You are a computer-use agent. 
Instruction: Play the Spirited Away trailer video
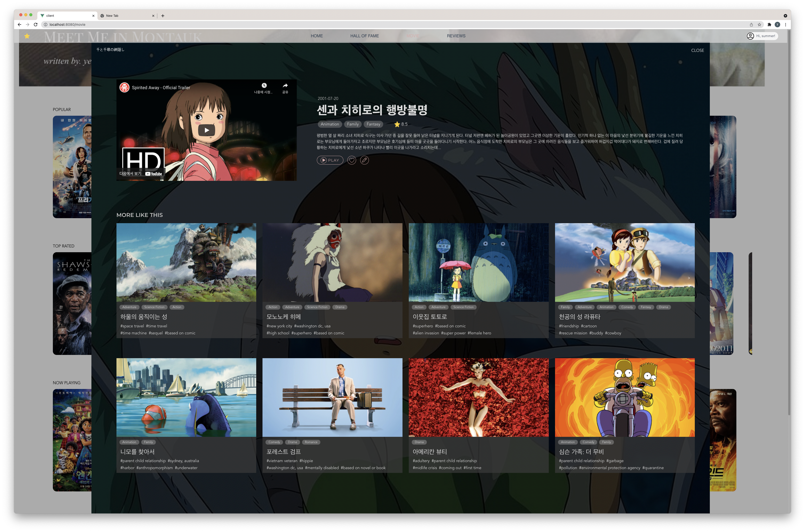(206, 130)
